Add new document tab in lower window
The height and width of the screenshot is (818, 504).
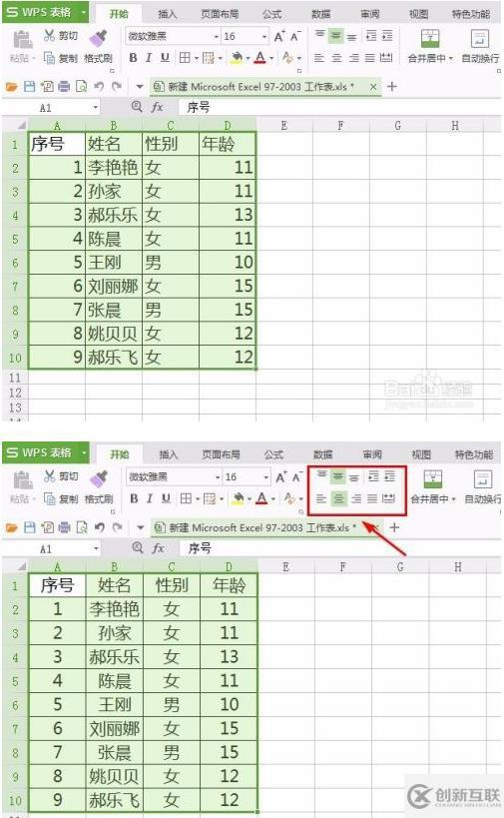click(394, 527)
